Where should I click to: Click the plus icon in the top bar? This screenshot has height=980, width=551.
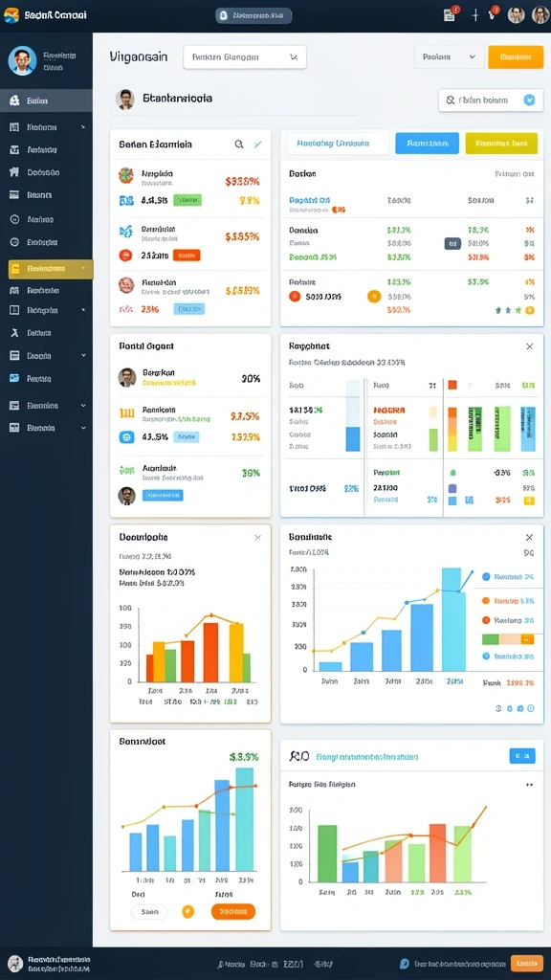[474, 15]
